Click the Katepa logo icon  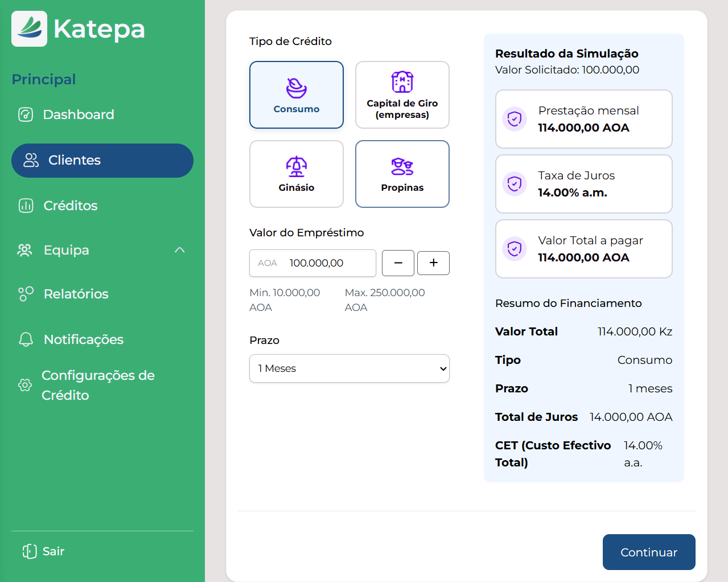pyautogui.click(x=29, y=28)
